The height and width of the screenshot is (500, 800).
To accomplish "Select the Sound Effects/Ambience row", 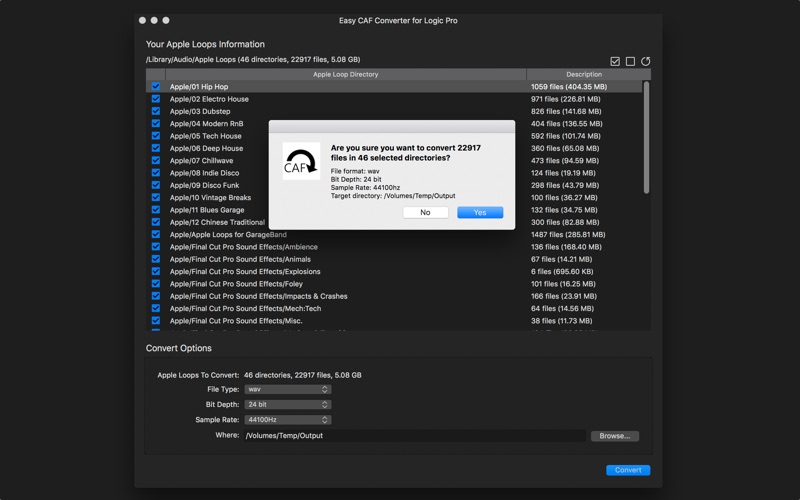I will pyautogui.click(x=394, y=247).
